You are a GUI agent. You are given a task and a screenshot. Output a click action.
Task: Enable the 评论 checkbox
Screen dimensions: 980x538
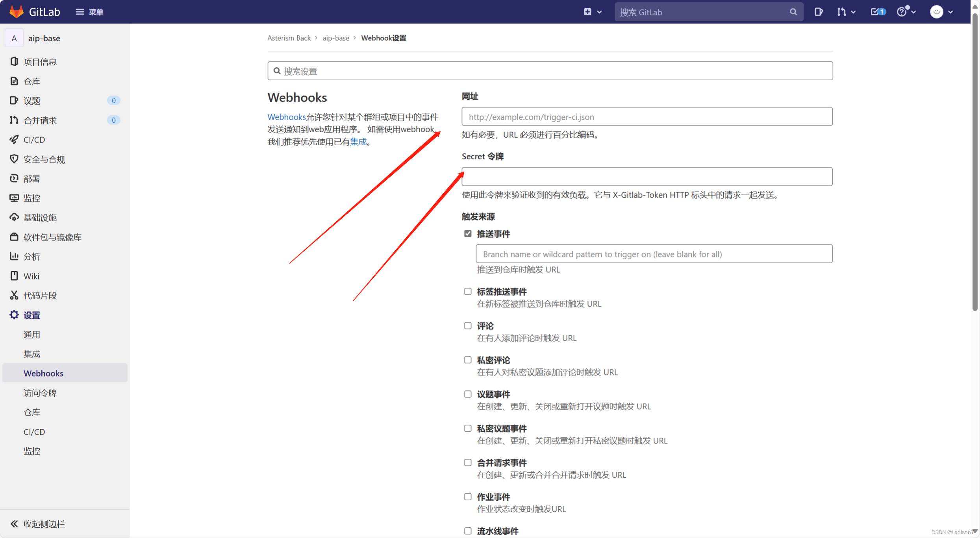468,326
